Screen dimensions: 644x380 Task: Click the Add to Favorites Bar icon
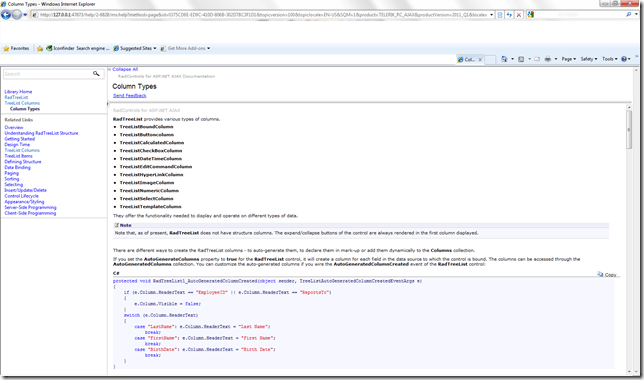click(40, 48)
